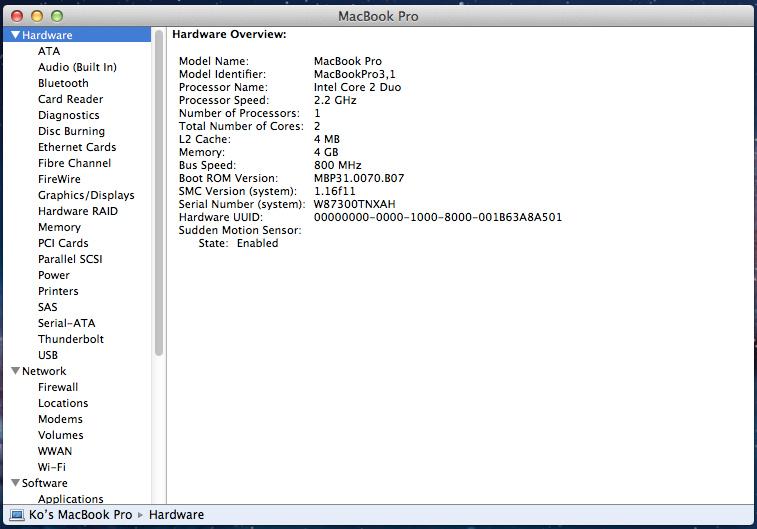This screenshot has width=757, height=529.
Task: Select Wi-Fi under Network
Action: click(x=52, y=467)
